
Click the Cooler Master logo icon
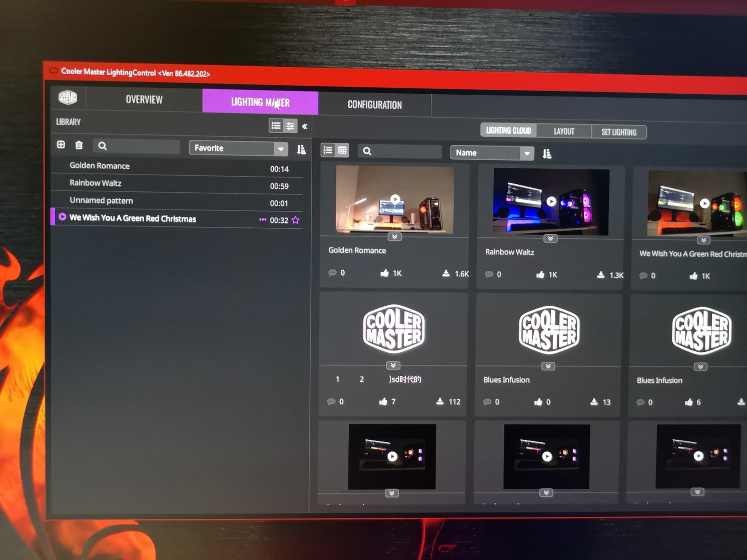click(x=68, y=97)
